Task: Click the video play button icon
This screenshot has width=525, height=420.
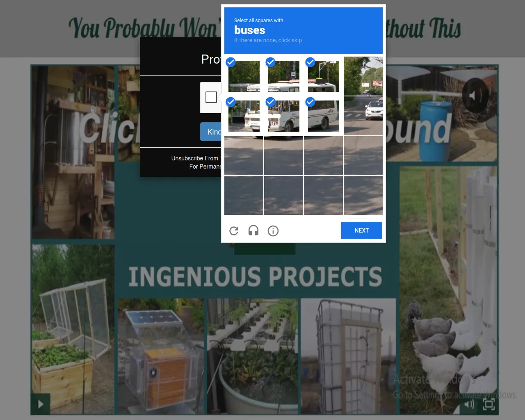Action: click(x=41, y=404)
